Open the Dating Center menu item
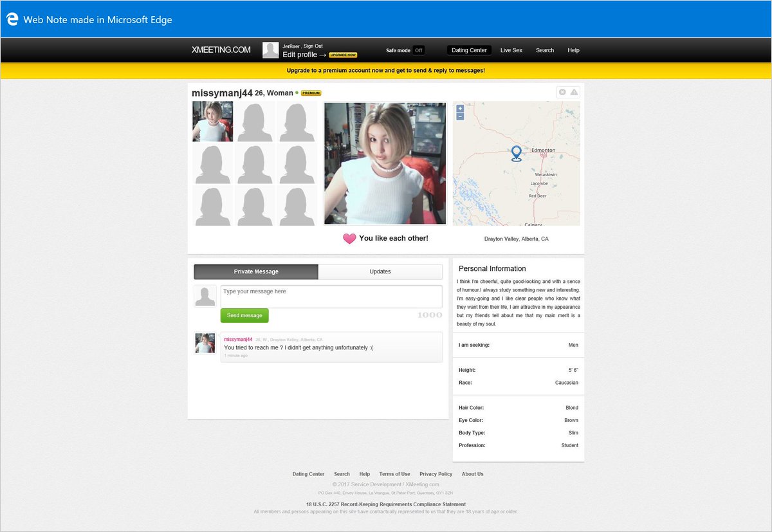The image size is (772, 532). pos(469,50)
